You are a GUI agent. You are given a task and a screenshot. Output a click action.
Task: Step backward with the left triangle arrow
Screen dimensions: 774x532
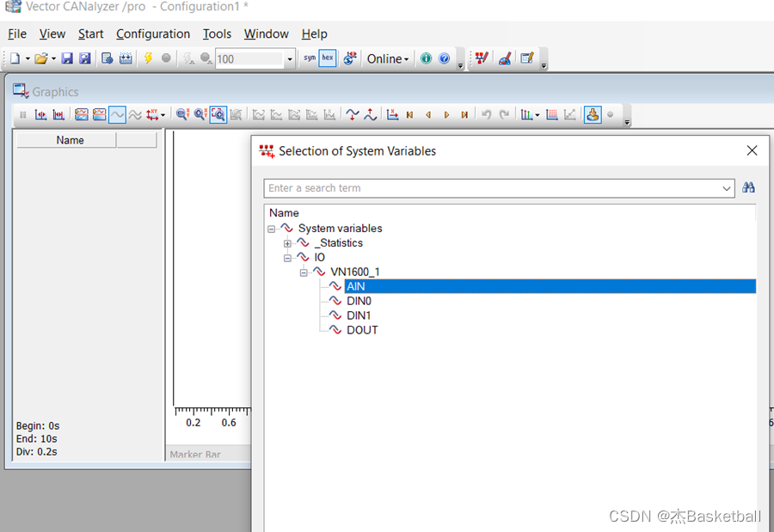(x=428, y=114)
